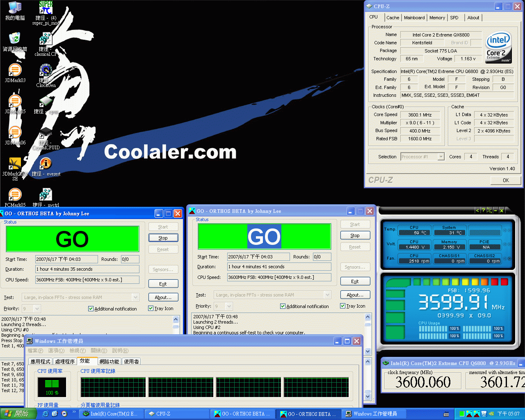Select the 3DMark03 desktop icon
This screenshot has height=420, width=525.
(15, 73)
